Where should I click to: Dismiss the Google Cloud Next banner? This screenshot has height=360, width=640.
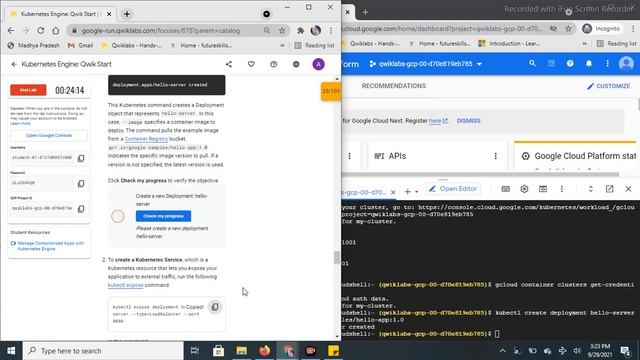tap(468, 121)
